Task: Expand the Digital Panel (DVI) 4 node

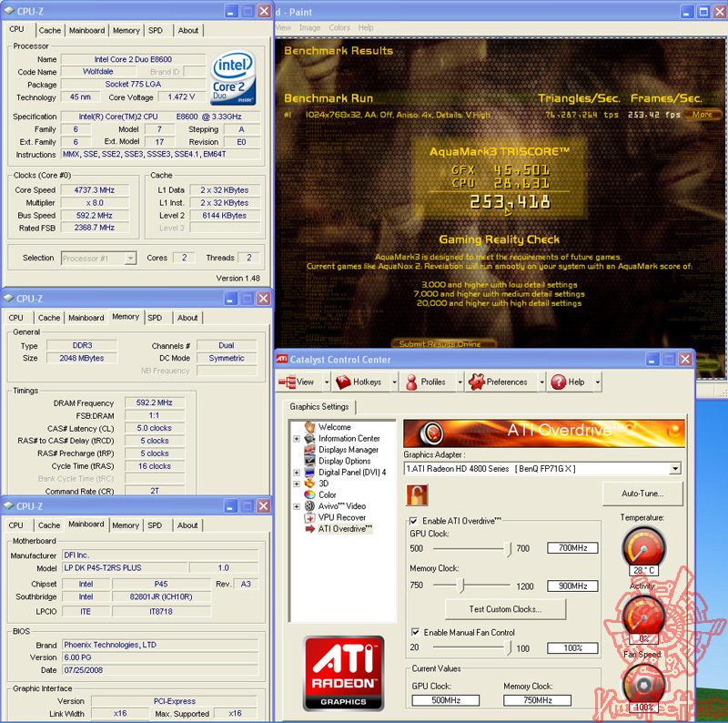Action: 297,472
